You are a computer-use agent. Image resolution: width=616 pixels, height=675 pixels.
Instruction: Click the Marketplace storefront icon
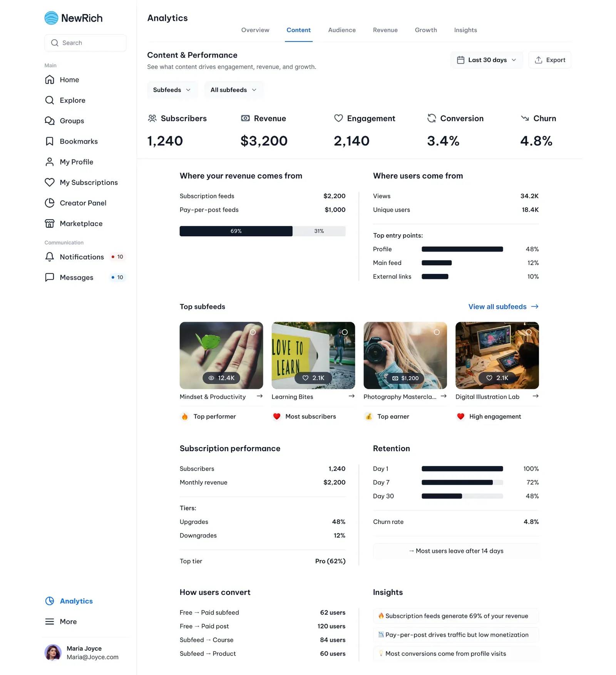pos(50,223)
